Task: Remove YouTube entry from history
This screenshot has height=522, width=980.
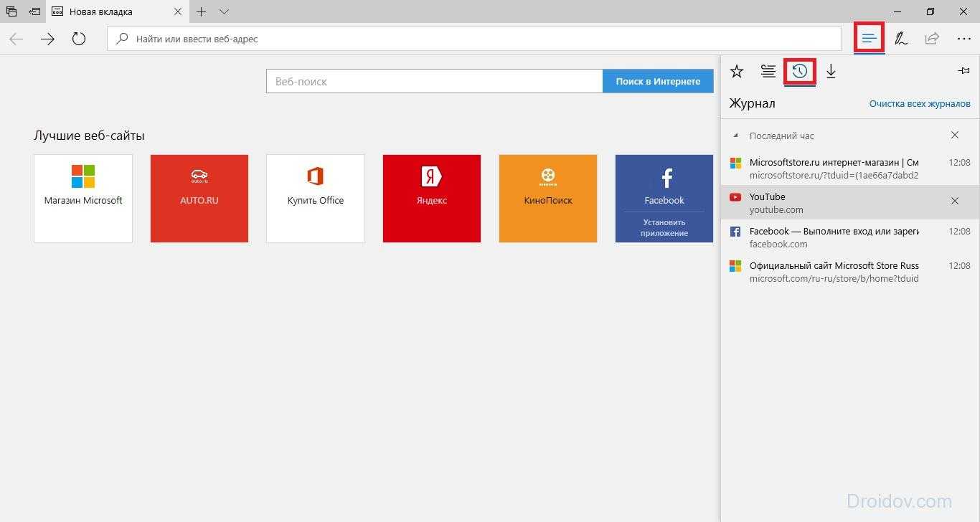Action: click(x=955, y=201)
